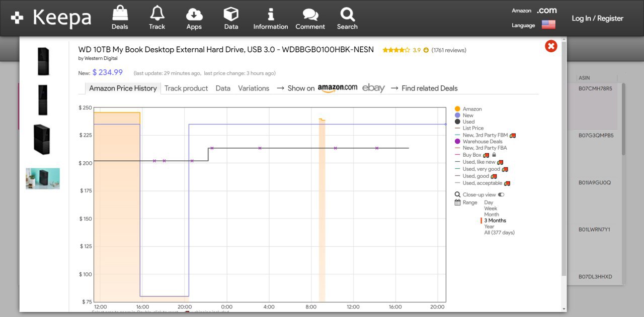This screenshot has width=644, height=317.
Task: Toggle Used, good series
Action: coord(472,176)
